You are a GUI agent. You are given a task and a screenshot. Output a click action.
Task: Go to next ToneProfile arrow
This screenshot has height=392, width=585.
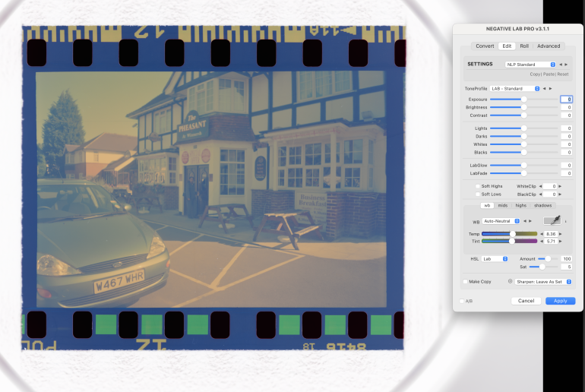point(550,89)
